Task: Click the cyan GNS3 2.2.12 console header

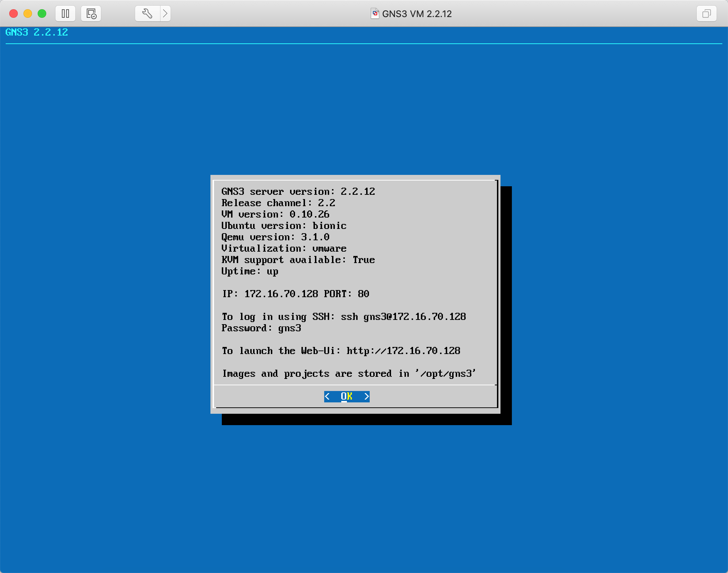Action: [x=37, y=32]
